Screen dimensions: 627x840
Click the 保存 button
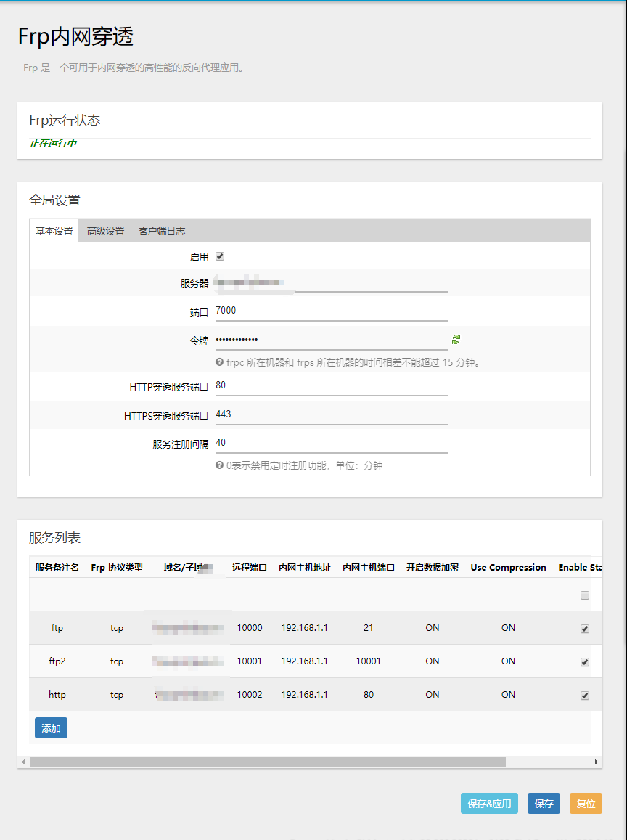pyautogui.click(x=544, y=803)
